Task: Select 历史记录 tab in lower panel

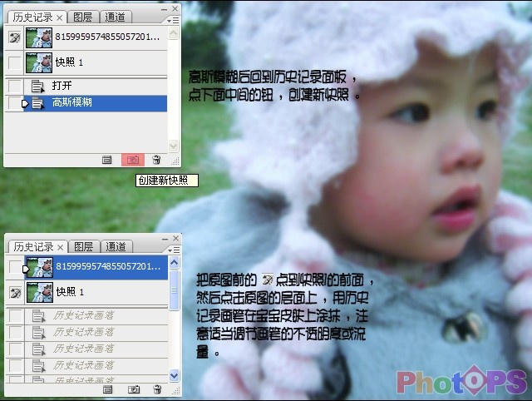Action: point(33,247)
